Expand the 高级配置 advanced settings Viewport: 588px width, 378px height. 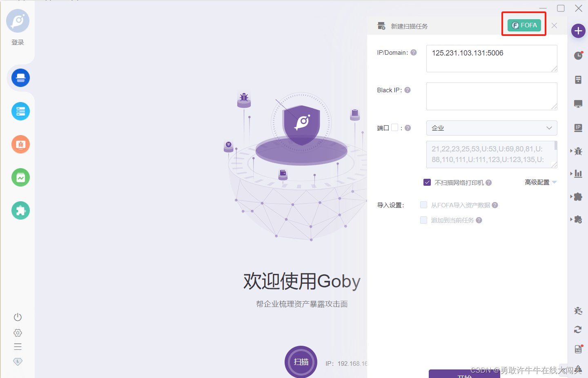click(x=541, y=182)
